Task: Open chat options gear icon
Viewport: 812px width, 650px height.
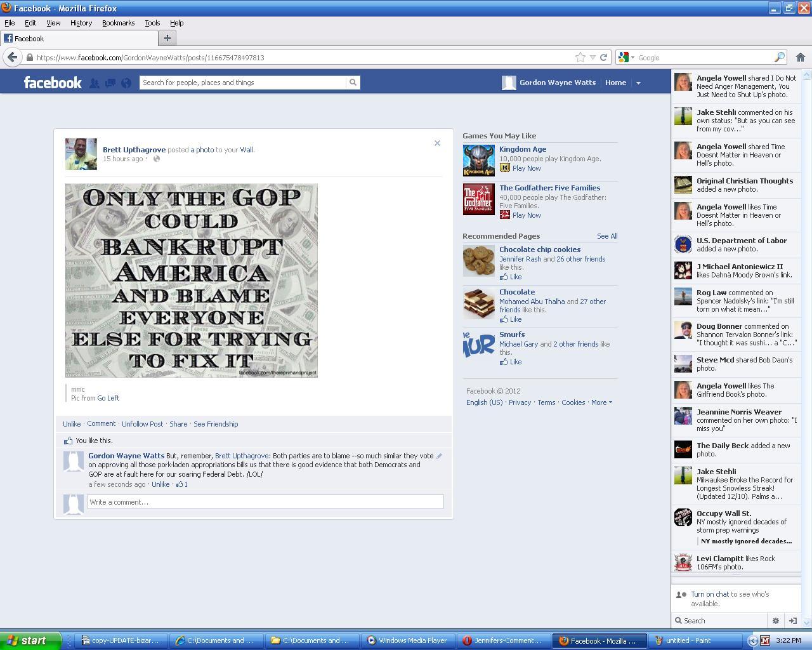Action: pos(775,621)
